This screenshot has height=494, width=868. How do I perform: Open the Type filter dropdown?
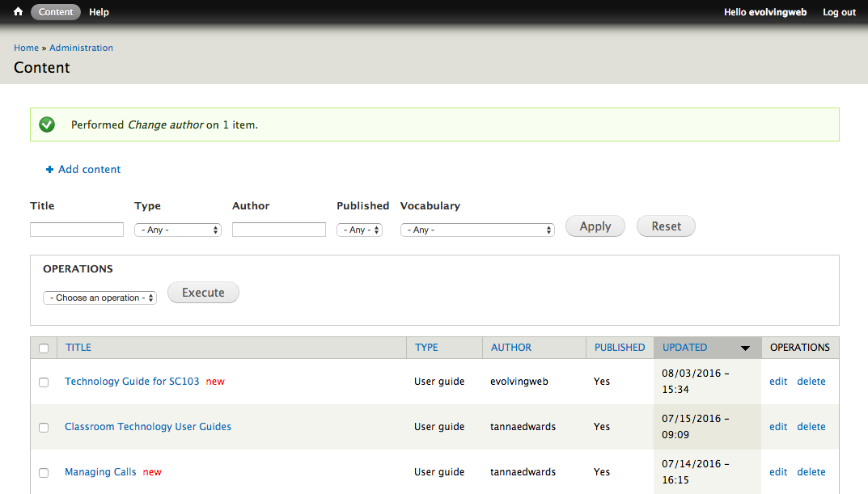177,230
